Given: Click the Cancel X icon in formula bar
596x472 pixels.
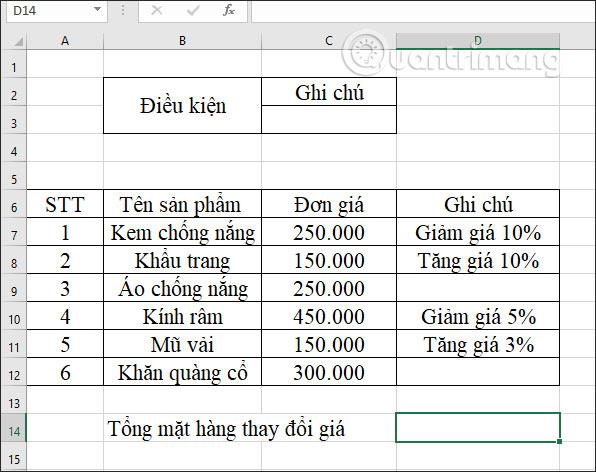Looking at the screenshot, I should click(157, 11).
